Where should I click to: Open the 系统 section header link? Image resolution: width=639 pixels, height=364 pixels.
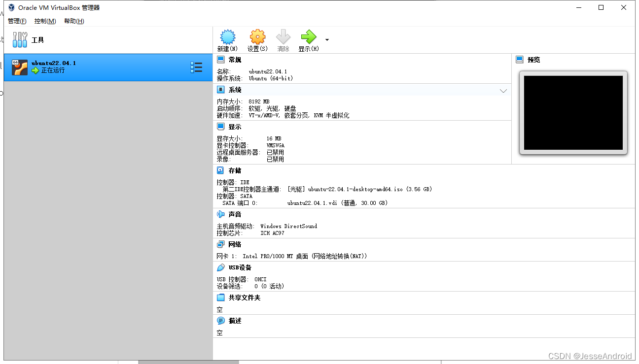click(x=235, y=90)
